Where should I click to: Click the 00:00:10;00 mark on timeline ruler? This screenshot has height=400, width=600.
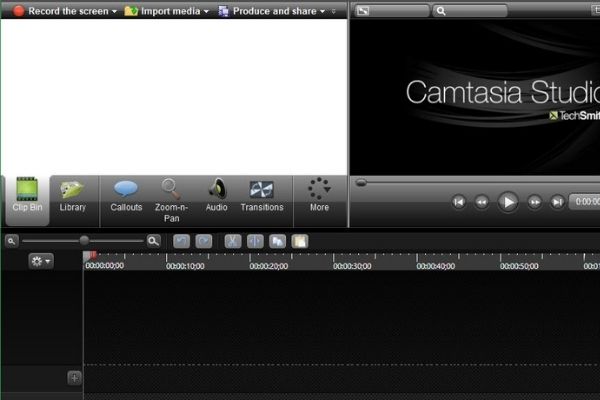185,266
